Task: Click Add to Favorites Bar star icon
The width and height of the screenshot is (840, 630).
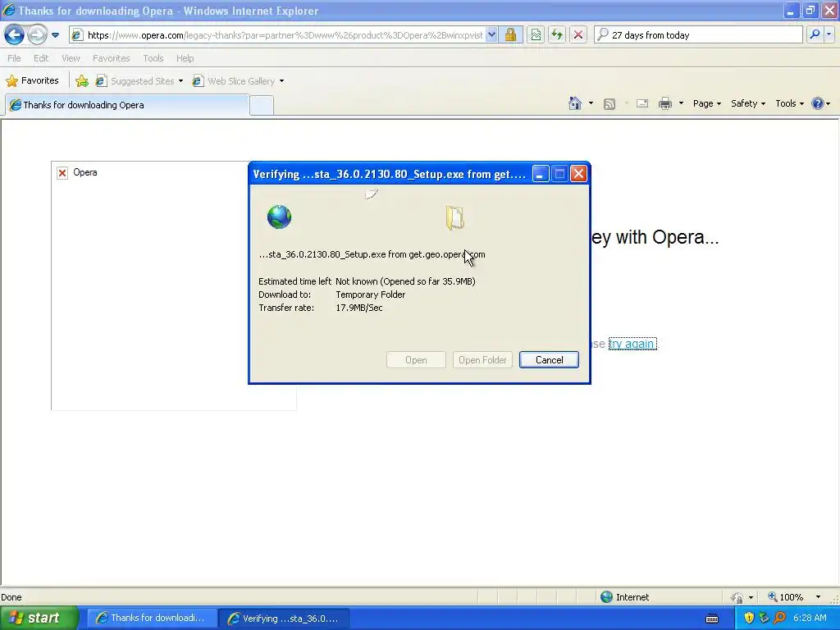Action: [82, 81]
